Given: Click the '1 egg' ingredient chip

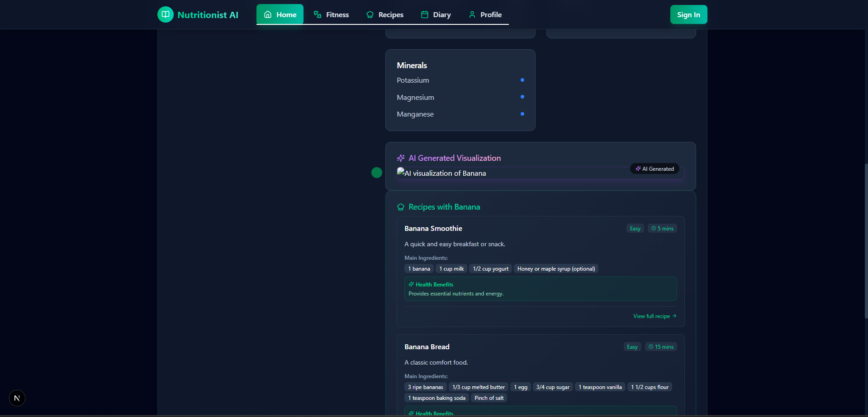Looking at the screenshot, I should pos(521,387).
